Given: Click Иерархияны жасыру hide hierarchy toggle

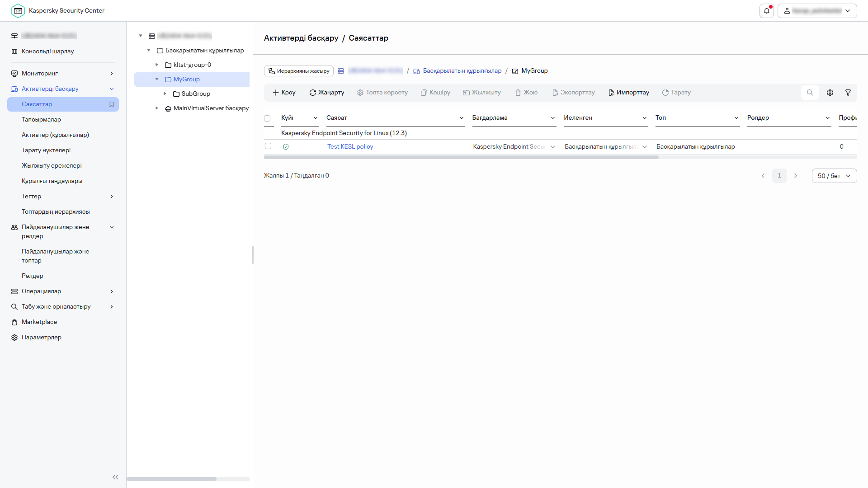Looking at the screenshot, I should (299, 71).
